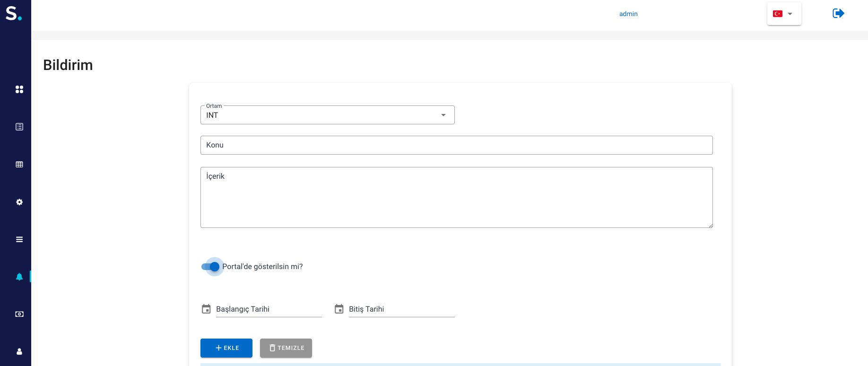
Task: Click into the İçerik text area
Action: point(456,197)
